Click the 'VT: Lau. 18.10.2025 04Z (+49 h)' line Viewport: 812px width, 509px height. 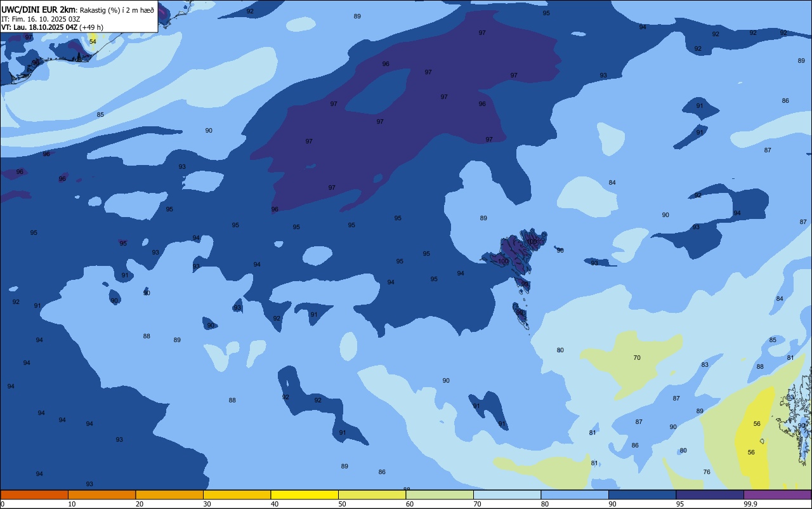pyautogui.click(x=52, y=27)
